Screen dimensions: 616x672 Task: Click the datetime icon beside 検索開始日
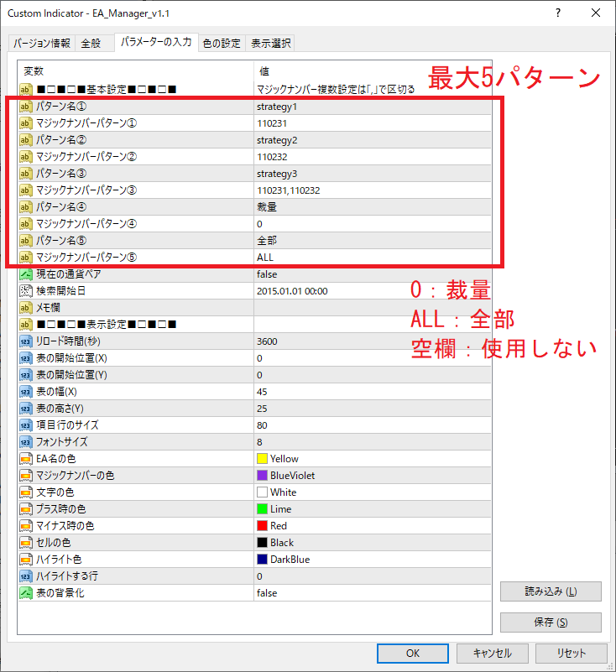(26, 290)
